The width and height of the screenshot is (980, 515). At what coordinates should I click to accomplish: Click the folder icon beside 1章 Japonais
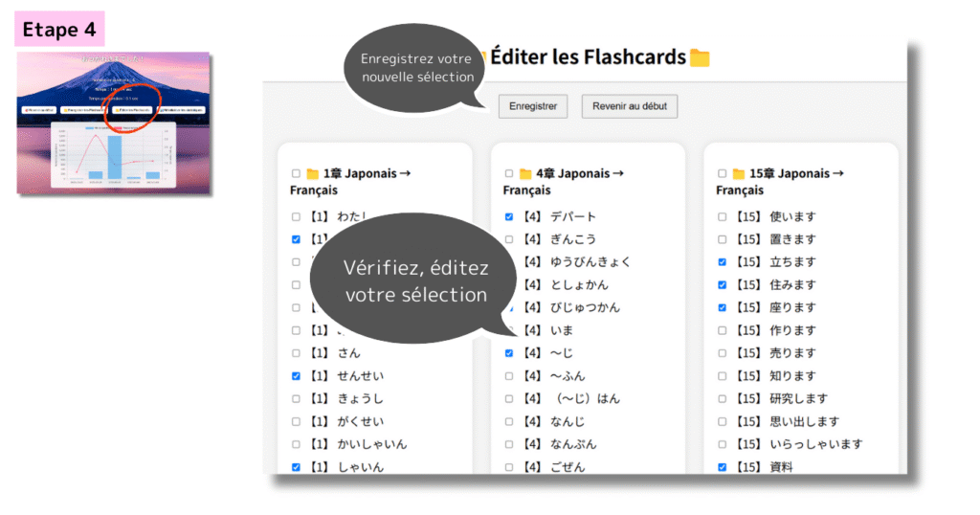[x=312, y=174]
